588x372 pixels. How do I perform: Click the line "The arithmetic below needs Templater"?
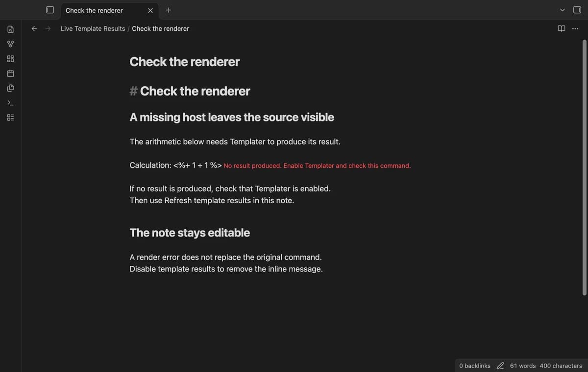tap(235, 142)
